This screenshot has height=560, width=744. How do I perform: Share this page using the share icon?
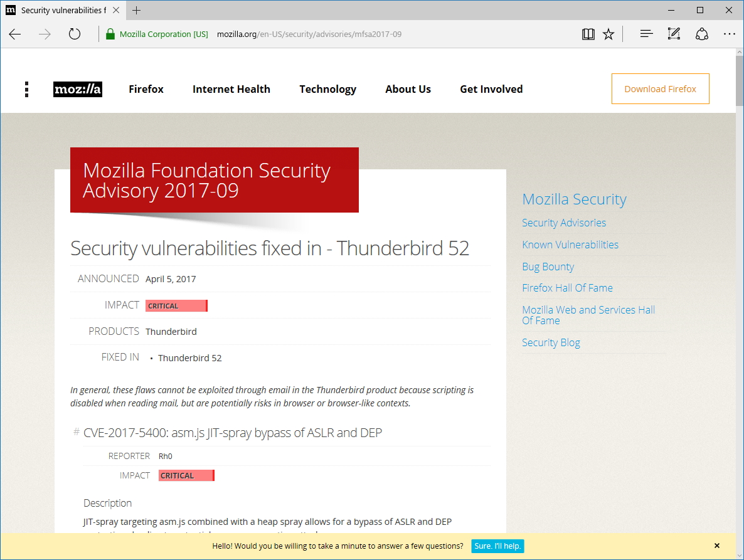702,33
